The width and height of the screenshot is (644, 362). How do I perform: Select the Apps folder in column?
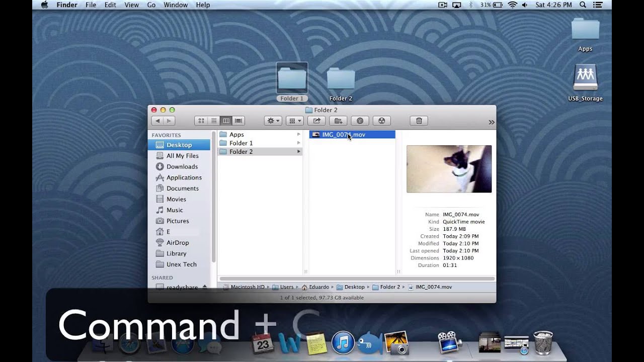pyautogui.click(x=260, y=134)
